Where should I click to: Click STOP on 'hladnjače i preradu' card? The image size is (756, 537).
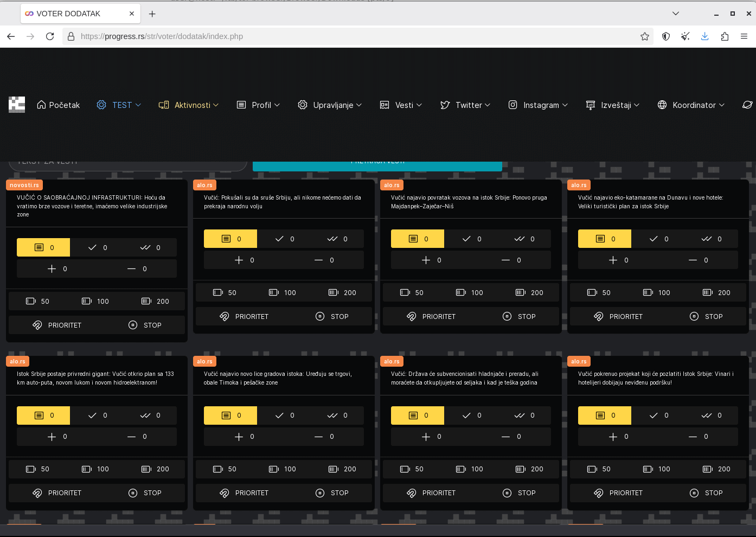pyautogui.click(x=519, y=493)
